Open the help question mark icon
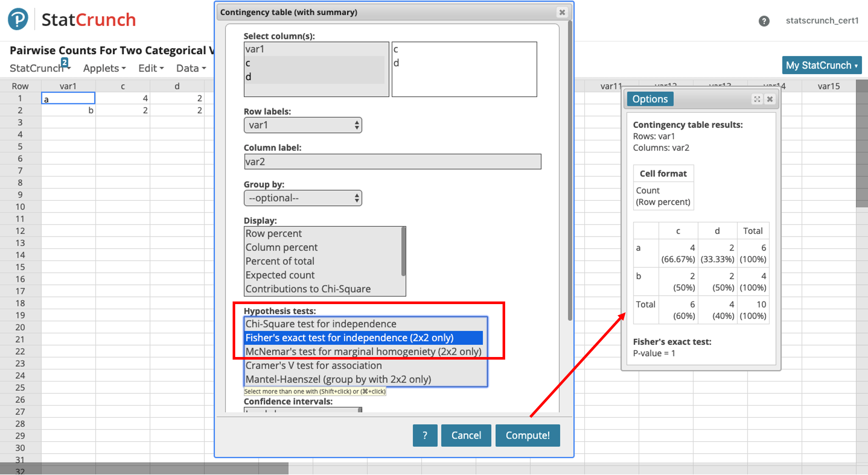The height and width of the screenshot is (475, 868). [x=764, y=21]
